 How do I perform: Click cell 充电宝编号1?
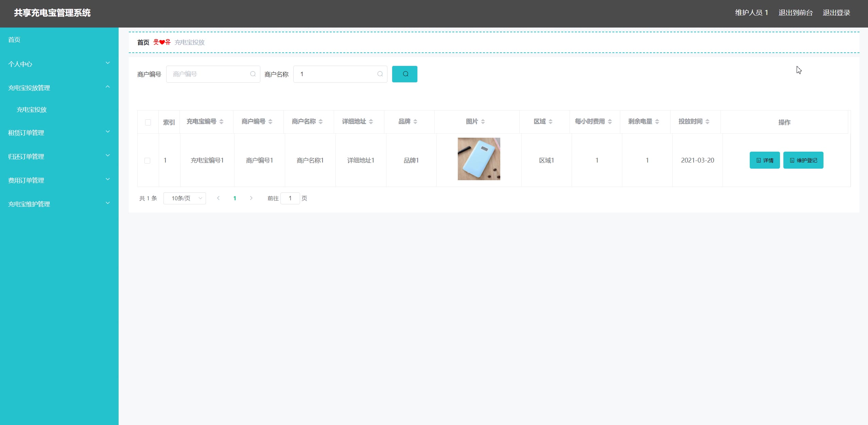[207, 160]
